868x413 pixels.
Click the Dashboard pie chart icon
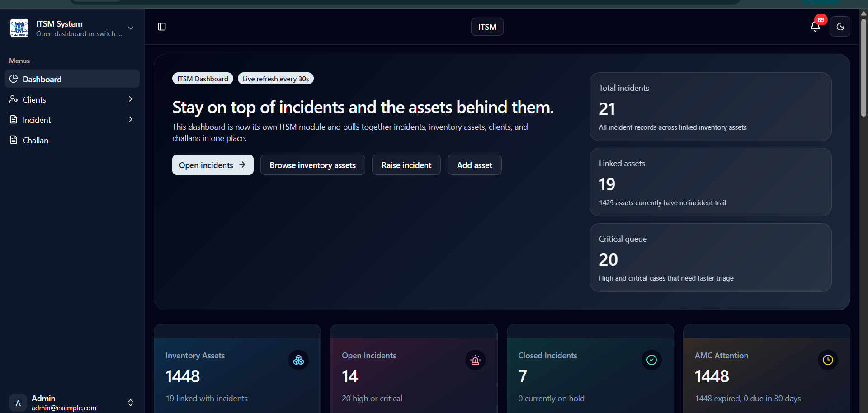pos(14,79)
